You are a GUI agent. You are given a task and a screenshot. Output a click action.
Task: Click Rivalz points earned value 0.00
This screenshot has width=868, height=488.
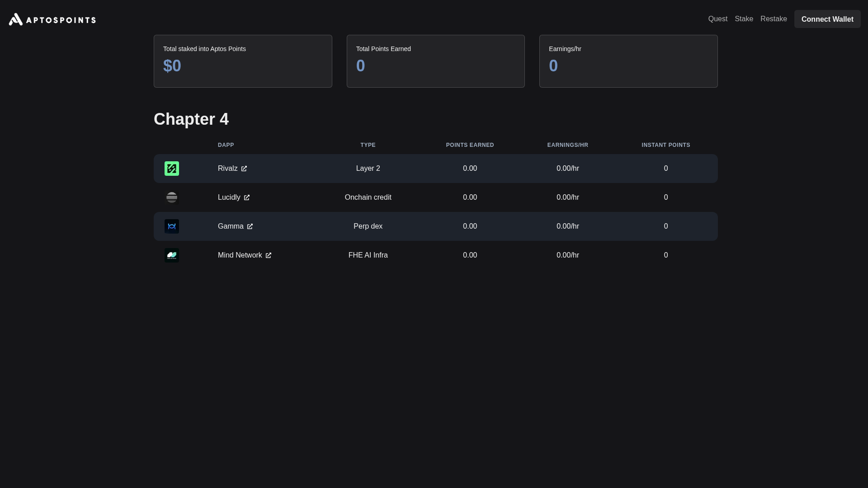coord(470,169)
